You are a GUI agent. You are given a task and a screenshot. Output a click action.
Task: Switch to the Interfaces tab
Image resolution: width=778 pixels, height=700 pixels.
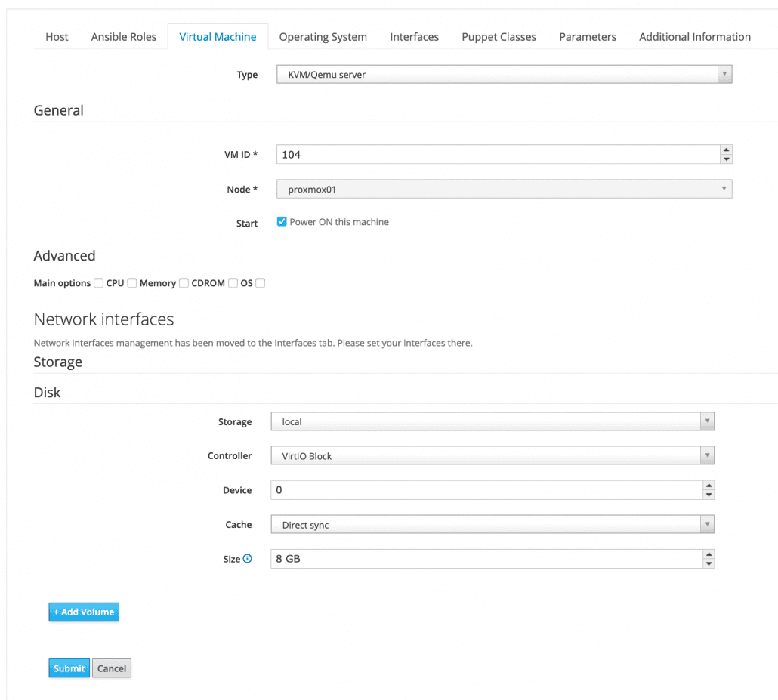414,36
